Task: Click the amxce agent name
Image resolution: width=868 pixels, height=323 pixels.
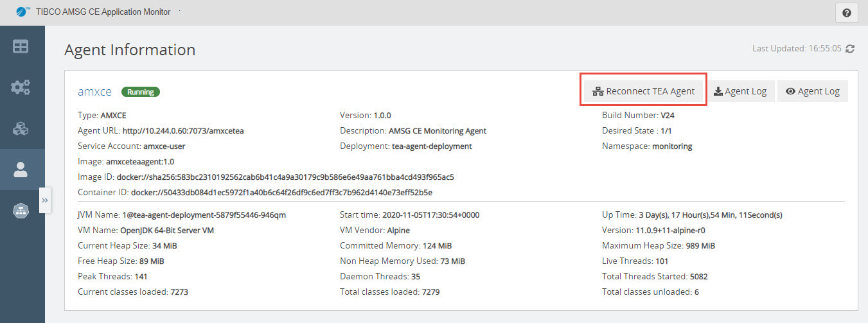Action: [x=94, y=92]
